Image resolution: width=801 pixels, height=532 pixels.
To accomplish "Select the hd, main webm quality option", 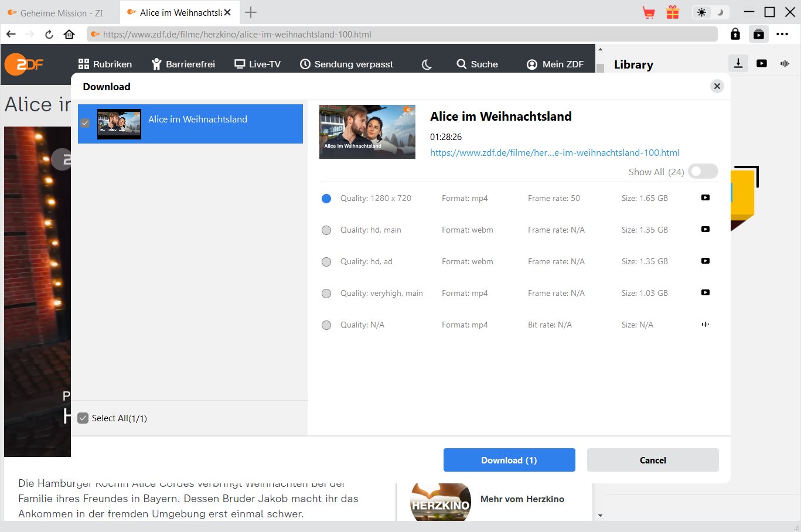I will pyautogui.click(x=326, y=230).
